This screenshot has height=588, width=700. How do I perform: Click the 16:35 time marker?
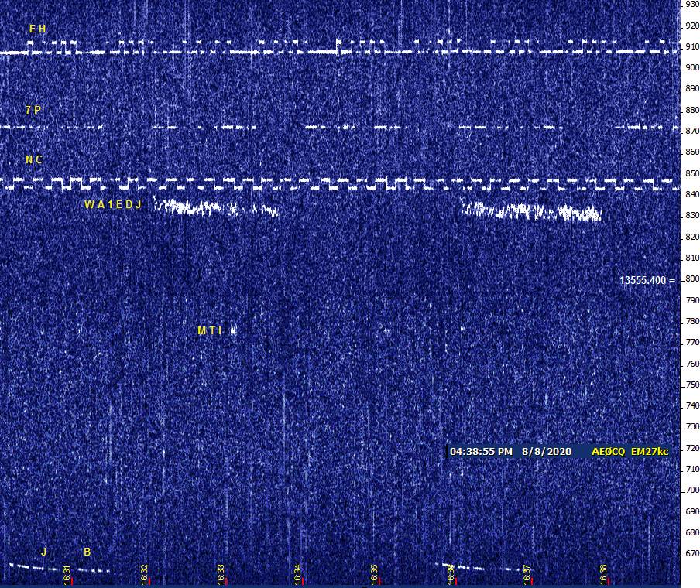pyautogui.click(x=374, y=574)
